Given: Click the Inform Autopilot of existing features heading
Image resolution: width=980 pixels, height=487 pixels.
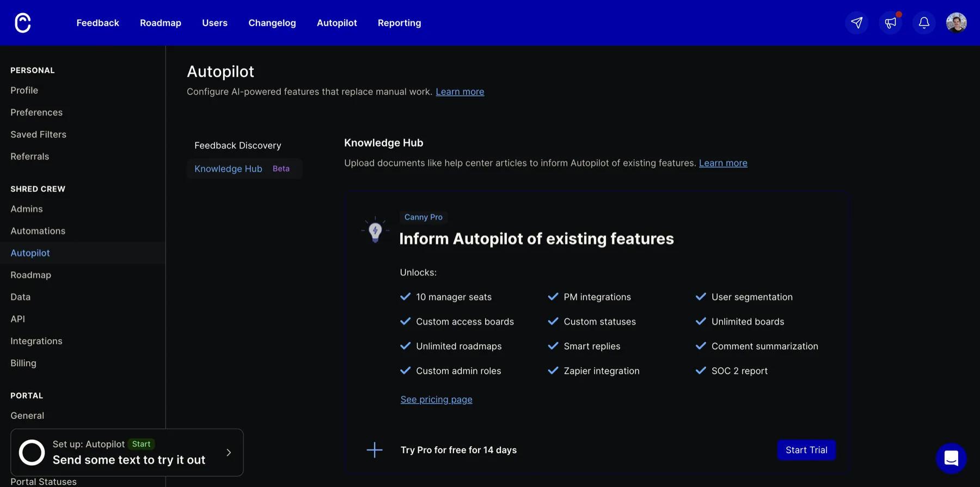Looking at the screenshot, I should pos(537,239).
